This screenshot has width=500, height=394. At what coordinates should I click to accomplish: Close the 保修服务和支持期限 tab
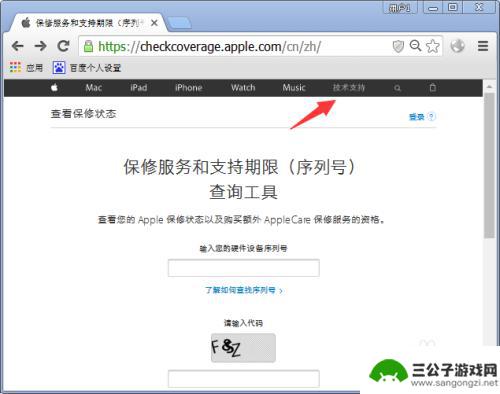[x=154, y=23]
